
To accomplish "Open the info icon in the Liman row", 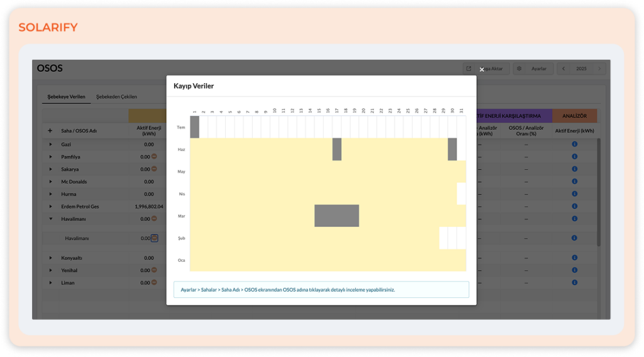I will [575, 282].
